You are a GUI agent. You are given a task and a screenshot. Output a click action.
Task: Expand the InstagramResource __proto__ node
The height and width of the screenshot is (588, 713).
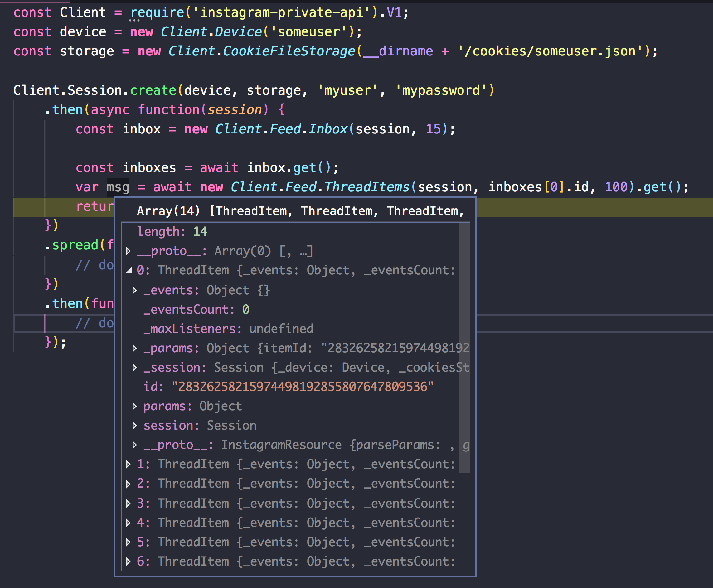pyautogui.click(x=134, y=445)
